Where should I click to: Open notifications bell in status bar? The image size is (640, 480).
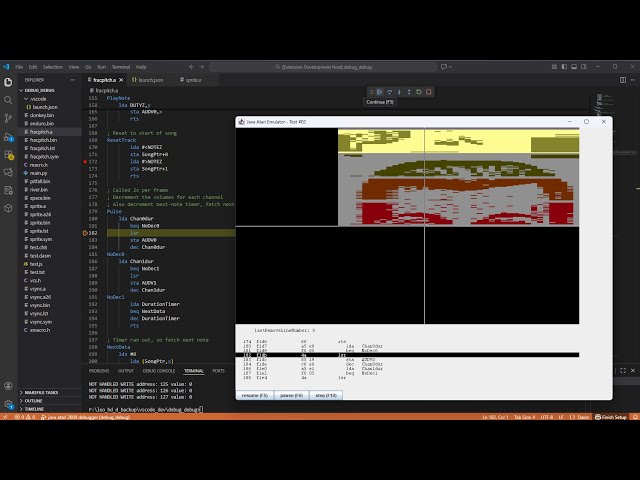coord(635,417)
